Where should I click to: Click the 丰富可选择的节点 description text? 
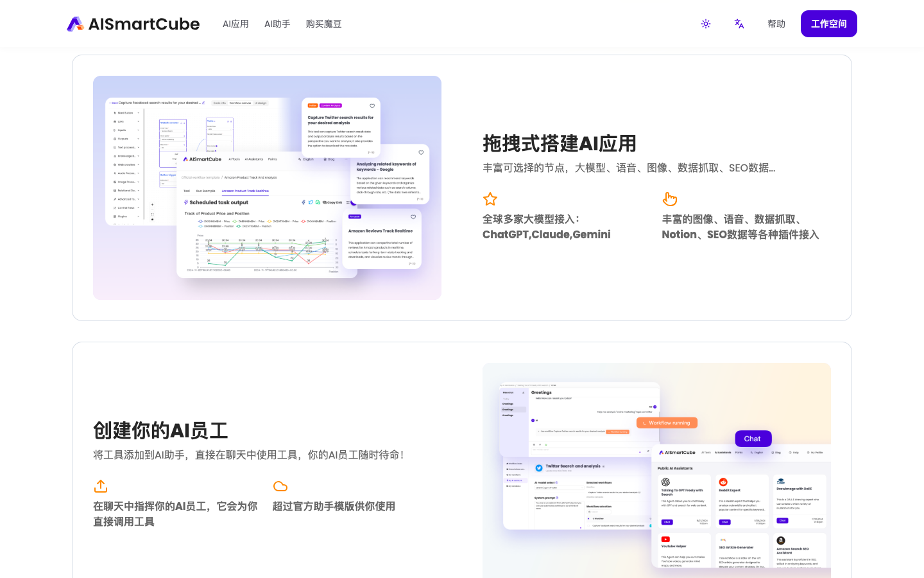[x=629, y=168]
